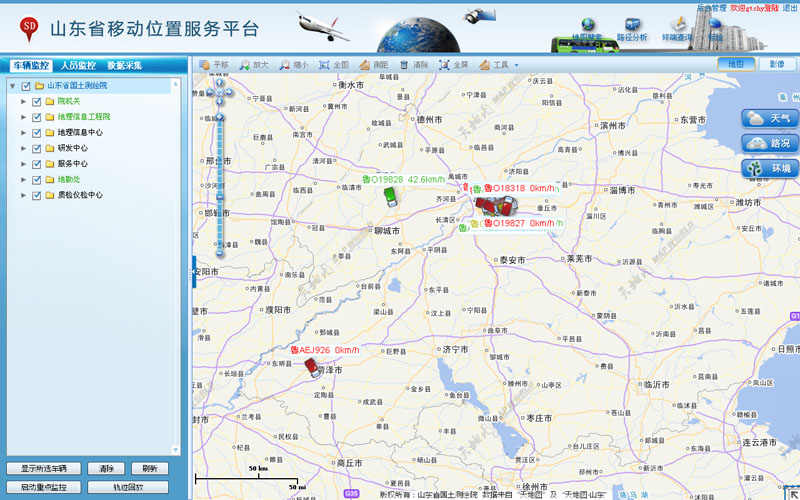
Task: Select 数据采集 data collection tab
Action: (124, 65)
